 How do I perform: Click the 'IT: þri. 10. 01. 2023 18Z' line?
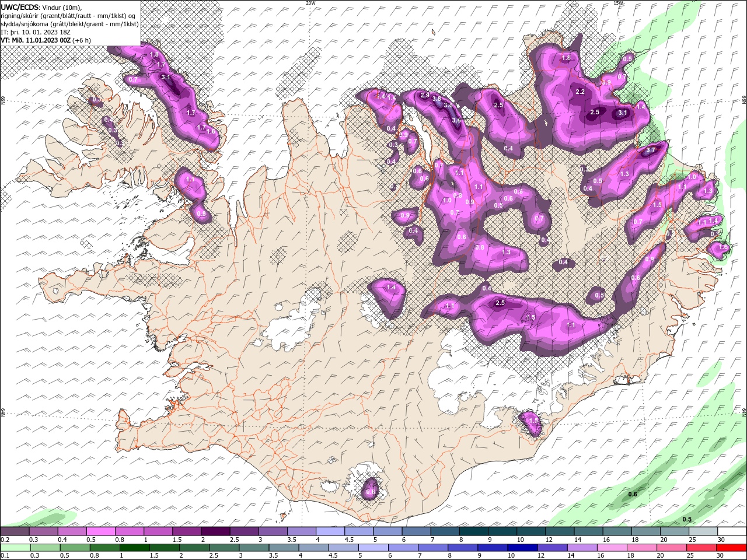coord(36,32)
